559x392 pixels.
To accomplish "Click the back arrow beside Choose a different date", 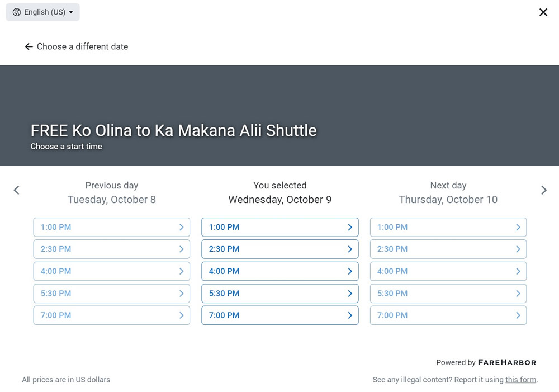I will pos(29,46).
